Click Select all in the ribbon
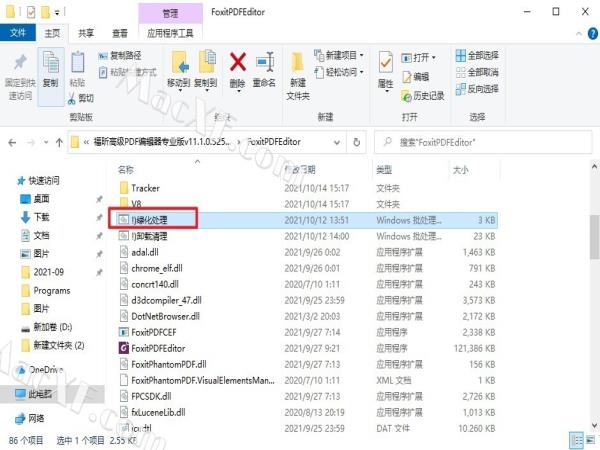Image resolution: width=600 pixels, height=450 pixels. pyautogui.click(x=477, y=55)
